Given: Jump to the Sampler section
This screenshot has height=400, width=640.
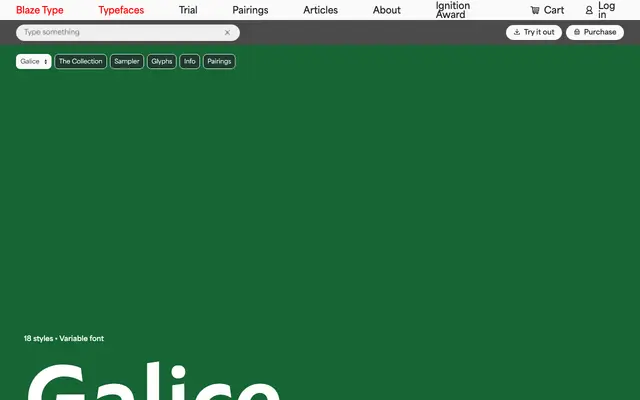Looking at the screenshot, I should point(127,62).
